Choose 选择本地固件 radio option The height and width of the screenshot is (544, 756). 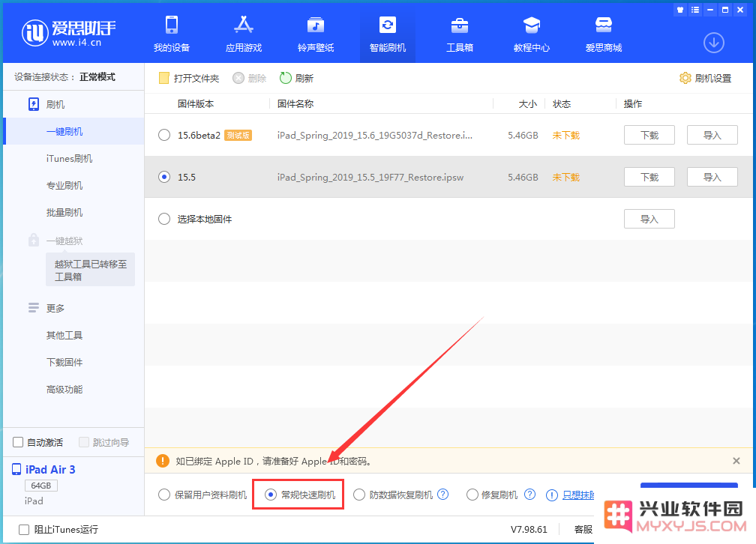point(164,219)
